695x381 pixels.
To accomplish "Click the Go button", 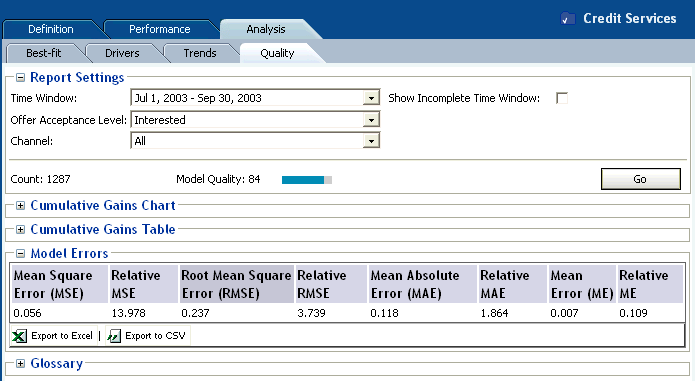I will [x=640, y=179].
